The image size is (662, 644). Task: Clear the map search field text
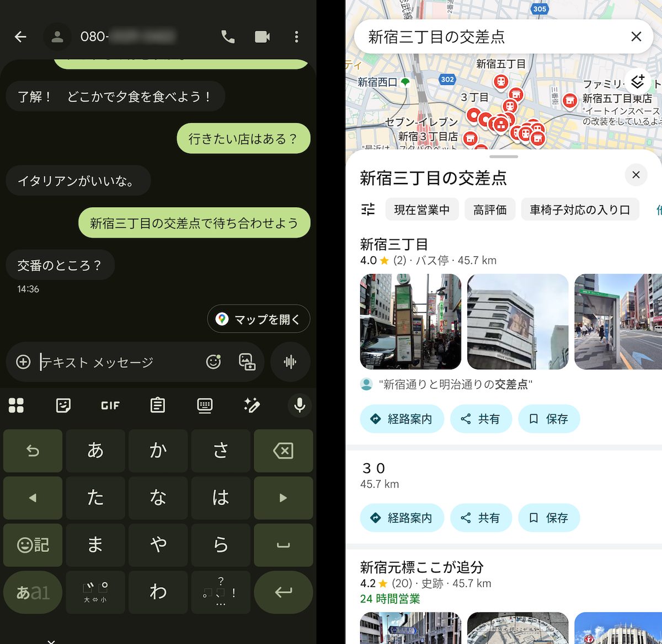(636, 36)
